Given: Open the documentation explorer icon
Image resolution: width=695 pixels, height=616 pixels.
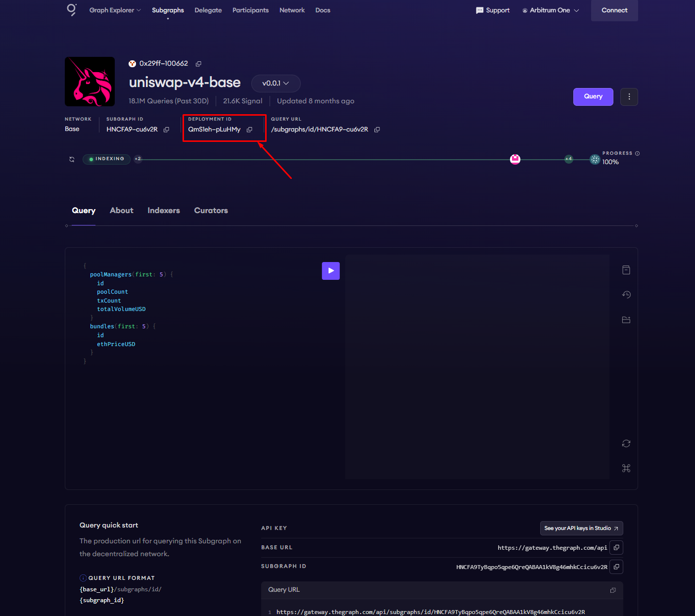Looking at the screenshot, I should pyautogui.click(x=626, y=270).
